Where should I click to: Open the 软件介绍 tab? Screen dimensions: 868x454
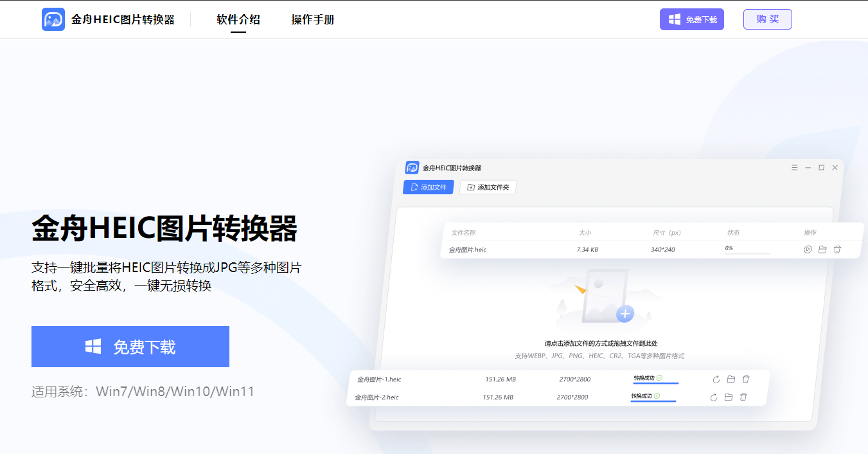coord(238,19)
